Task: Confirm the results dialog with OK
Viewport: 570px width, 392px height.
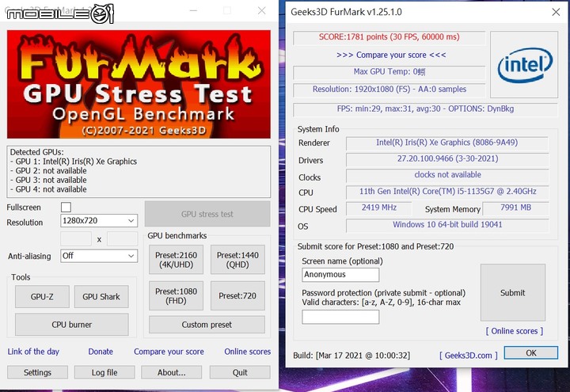Action: click(x=530, y=352)
